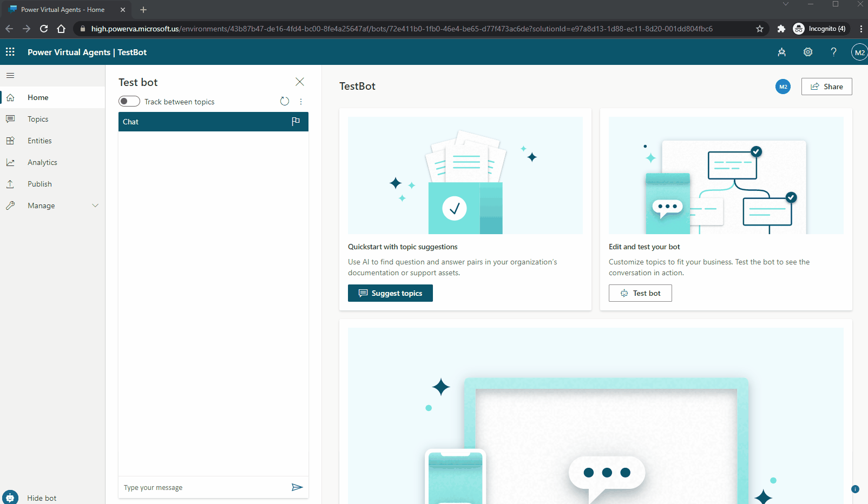The image size is (868, 504).
Task: Click the chat with bot icon in header
Action: [781, 52]
